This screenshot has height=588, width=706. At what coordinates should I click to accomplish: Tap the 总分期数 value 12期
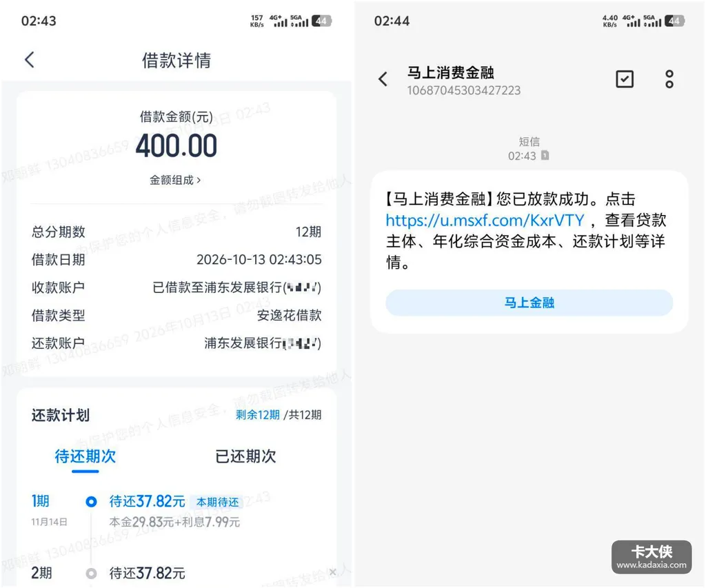pyautogui.click(x=308, y=232)
